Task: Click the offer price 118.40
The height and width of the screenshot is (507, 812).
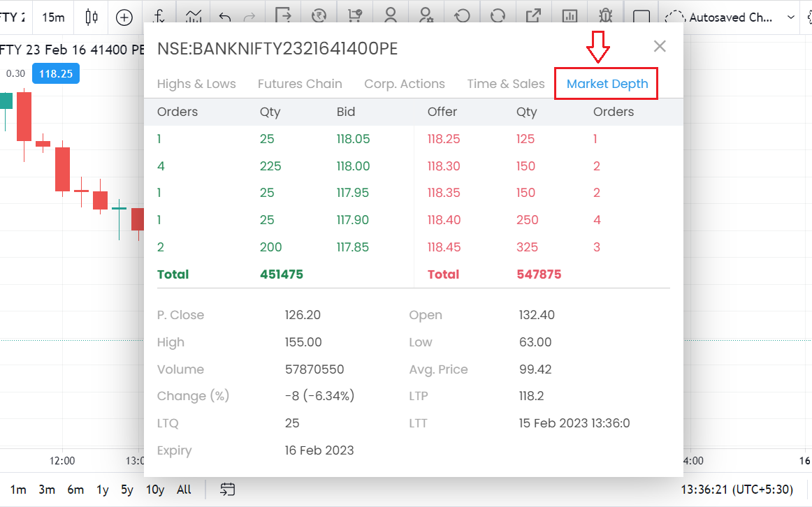Action: tap(444, 220)
